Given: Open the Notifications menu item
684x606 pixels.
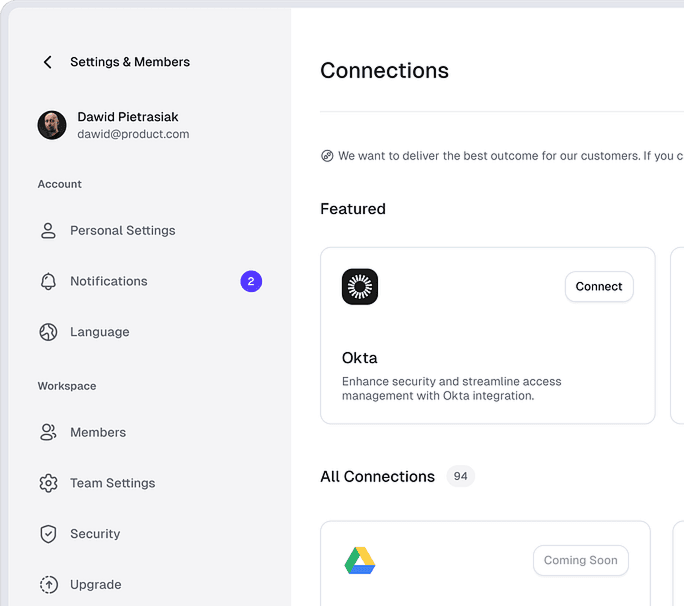Looking at the screenshot, I should point(108,282).
